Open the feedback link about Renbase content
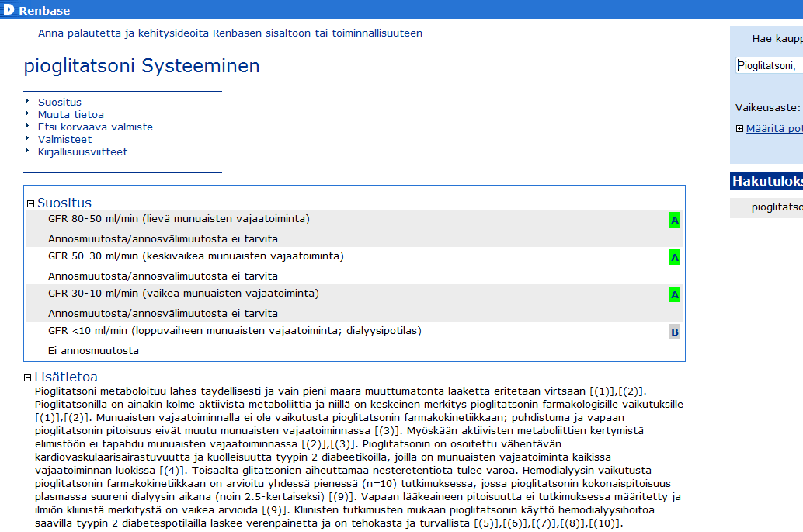 coord(230,33)
